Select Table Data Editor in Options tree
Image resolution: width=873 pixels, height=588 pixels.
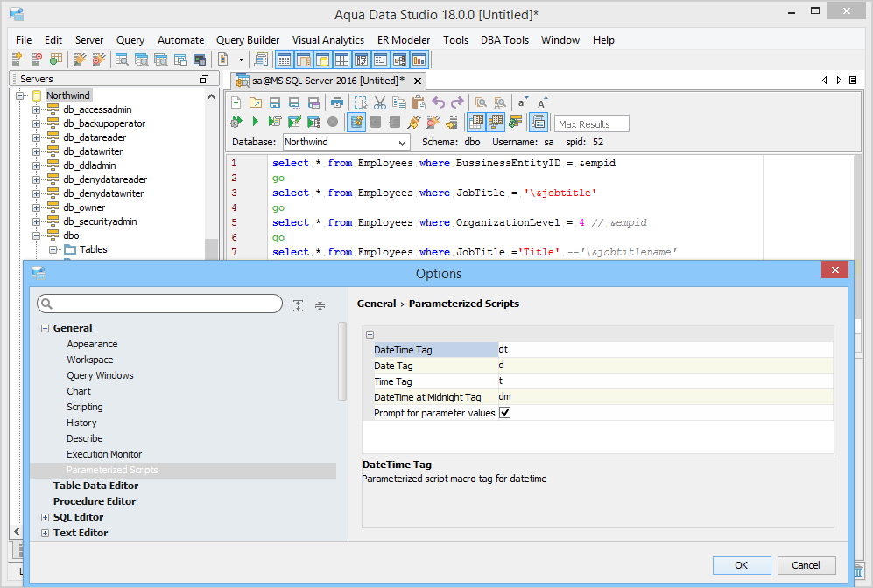[x=95, y=486]
